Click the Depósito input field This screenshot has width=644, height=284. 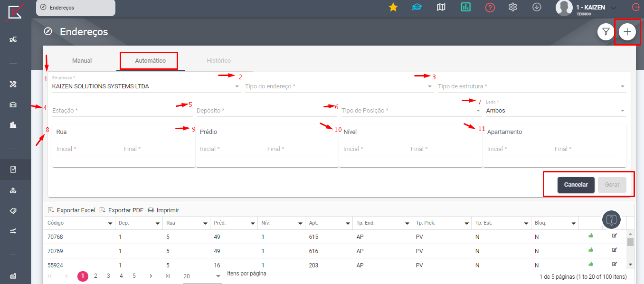(267, 111)
